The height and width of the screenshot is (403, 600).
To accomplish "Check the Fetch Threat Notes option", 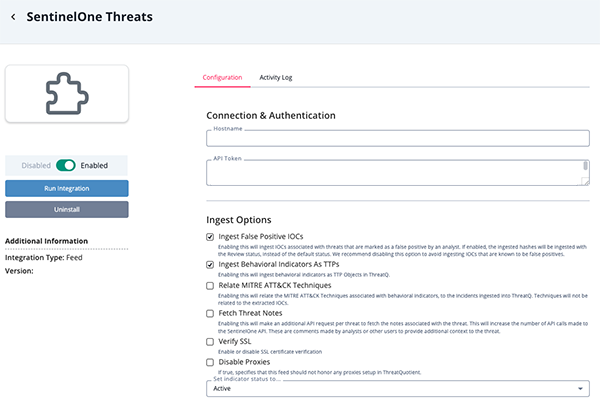I will [x=210, y=314].
